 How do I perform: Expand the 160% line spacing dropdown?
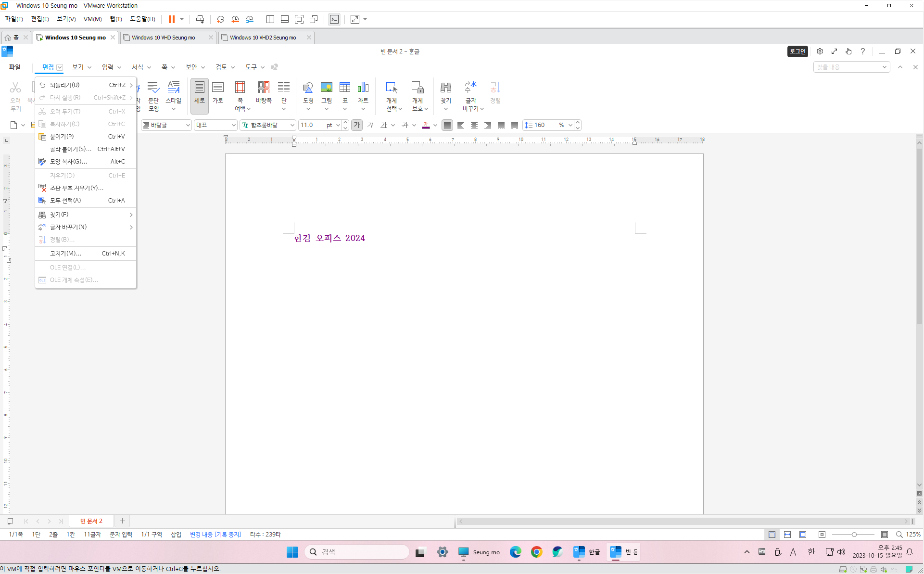[570, 125]
